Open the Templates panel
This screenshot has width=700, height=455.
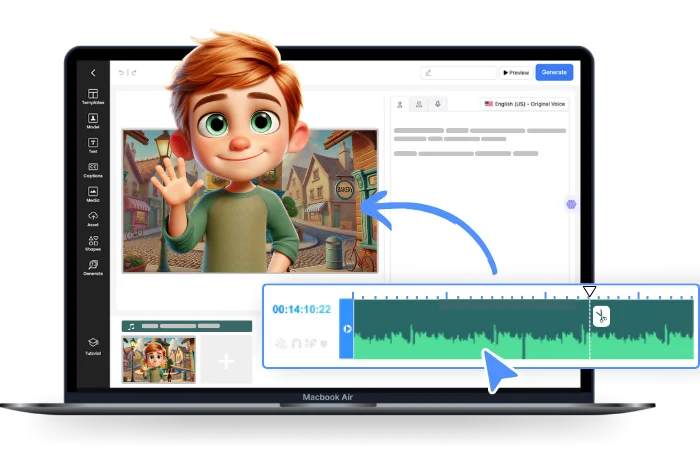coord(93,96)
